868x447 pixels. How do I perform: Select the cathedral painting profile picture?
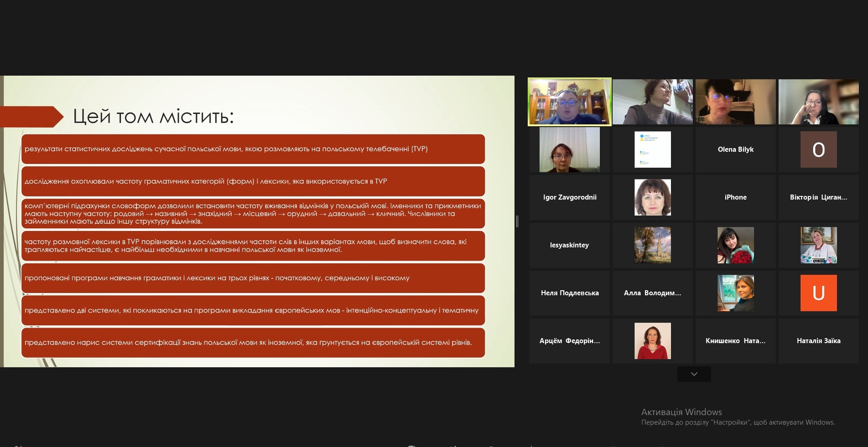point(652,245)
